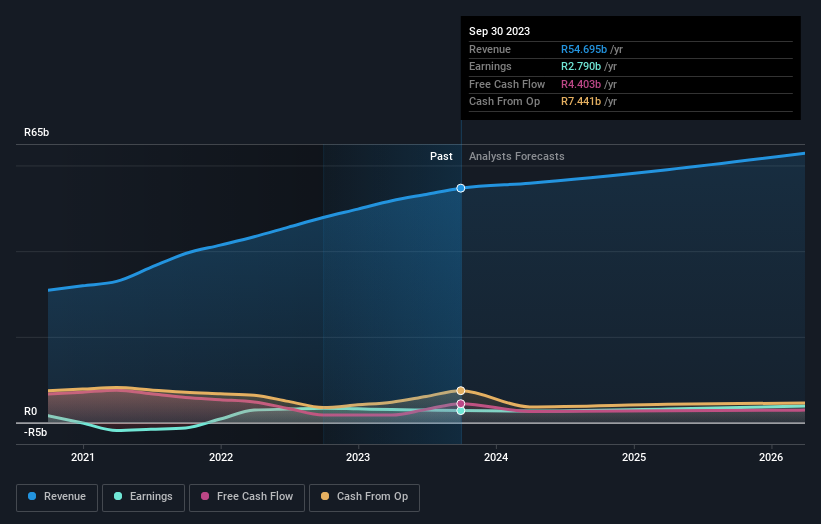Click the Sep 30 2023 tooltip date
This screenshot has width=821, height=524.
point(500,31)
